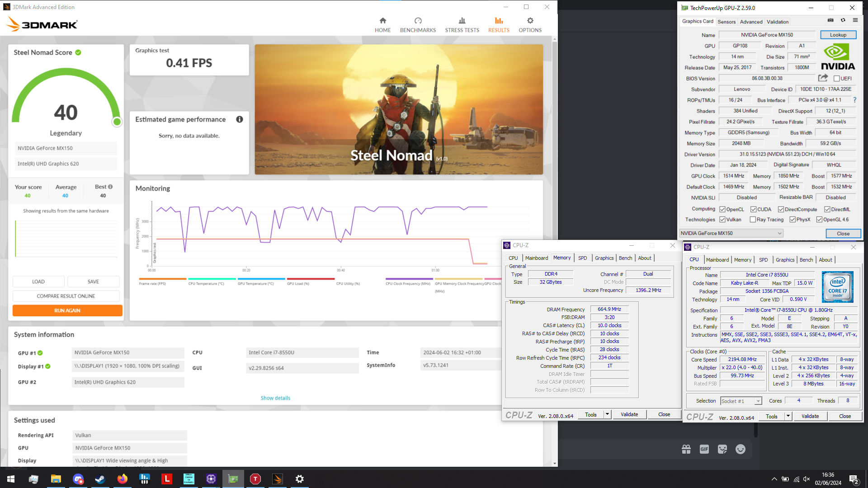Click the Bus Interface question mark in GPU-Z
This screenshot has width=868, height=488.
pyautogui.click(x=854, y=100)
